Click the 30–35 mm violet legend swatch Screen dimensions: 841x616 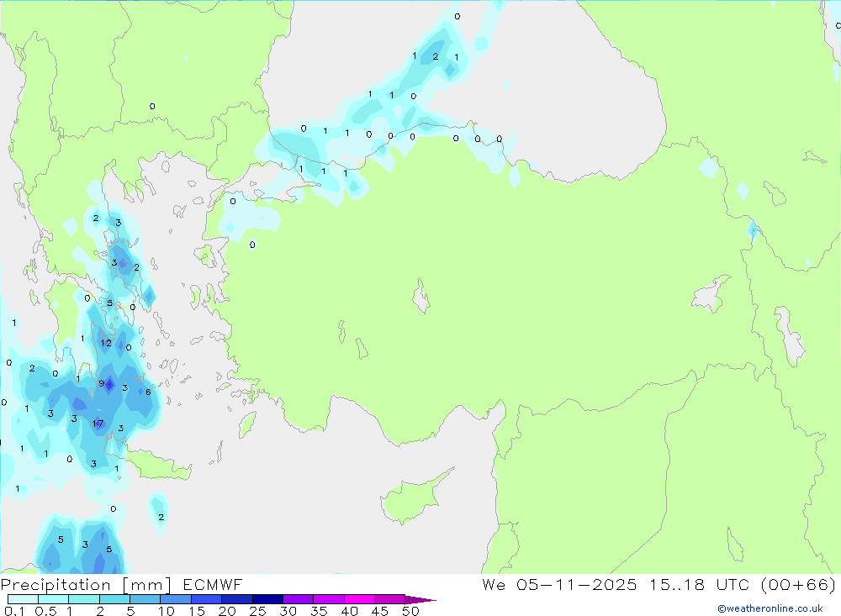[299, 599]
